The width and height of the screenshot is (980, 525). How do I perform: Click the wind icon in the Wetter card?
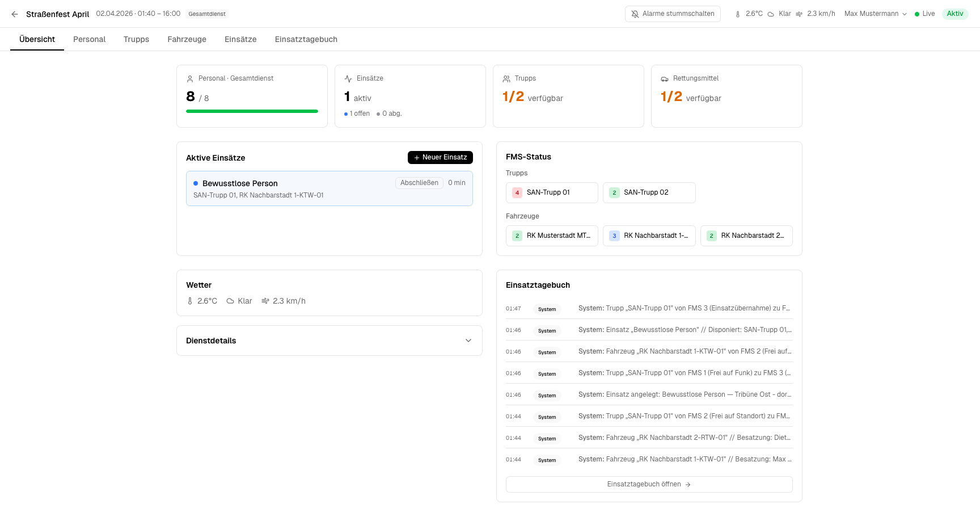[265, 301]
